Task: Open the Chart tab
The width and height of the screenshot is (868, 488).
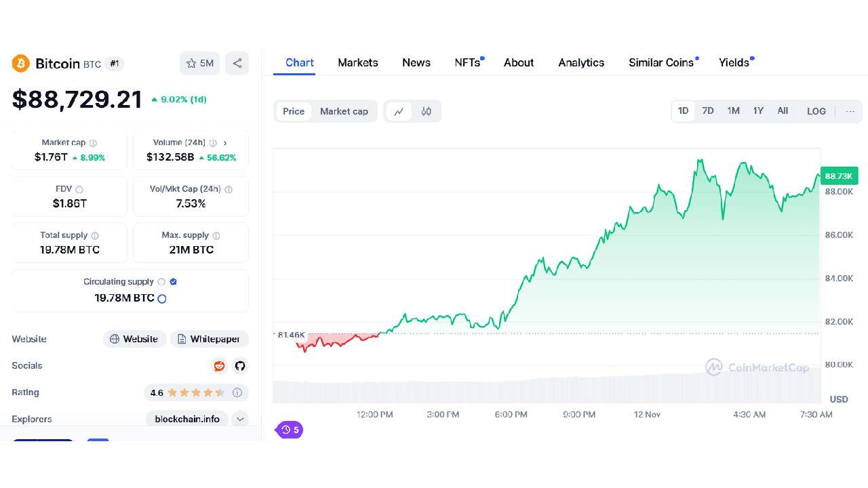Action: [300, 62]
